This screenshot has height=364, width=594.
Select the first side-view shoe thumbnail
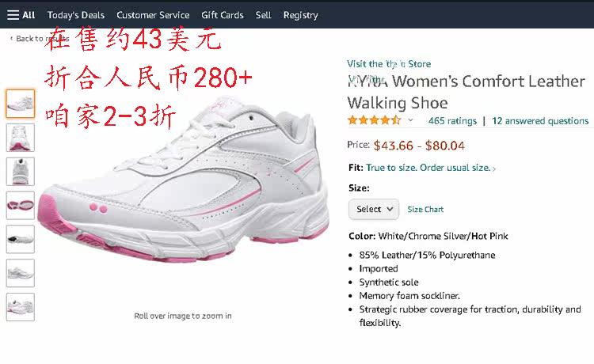click(x=21, y=104)
